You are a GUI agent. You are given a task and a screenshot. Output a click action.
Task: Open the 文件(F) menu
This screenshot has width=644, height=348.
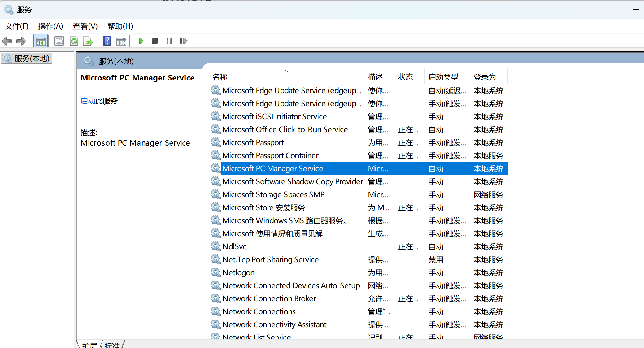tap(16, 26)
